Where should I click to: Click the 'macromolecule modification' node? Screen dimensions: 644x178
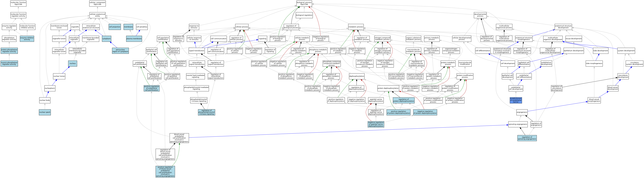point(465,63)
